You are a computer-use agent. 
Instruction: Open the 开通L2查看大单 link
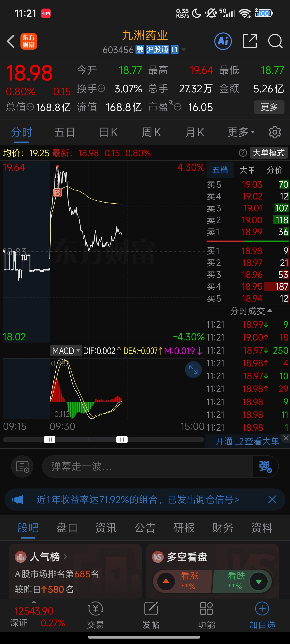(x=247, y=441)
